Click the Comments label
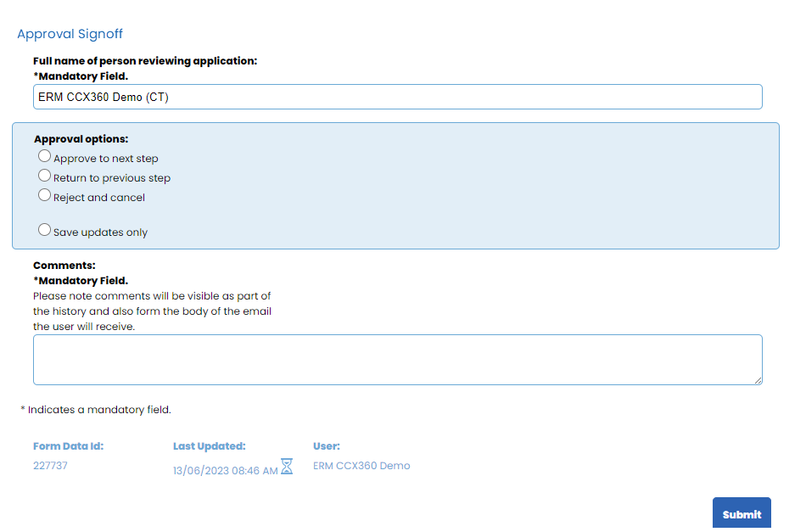The height and width of the screenshot is (532, 806). [x=64, y=266]
